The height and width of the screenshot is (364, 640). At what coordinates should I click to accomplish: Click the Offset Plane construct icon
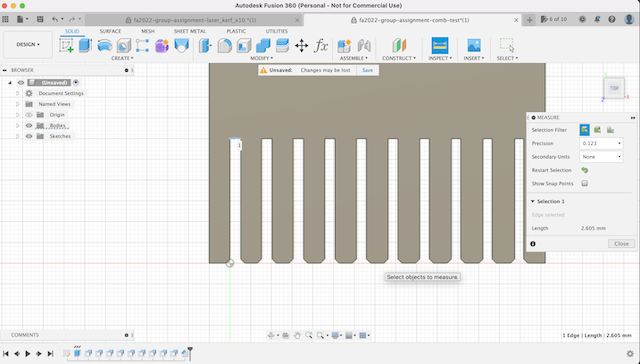point(399,46)
